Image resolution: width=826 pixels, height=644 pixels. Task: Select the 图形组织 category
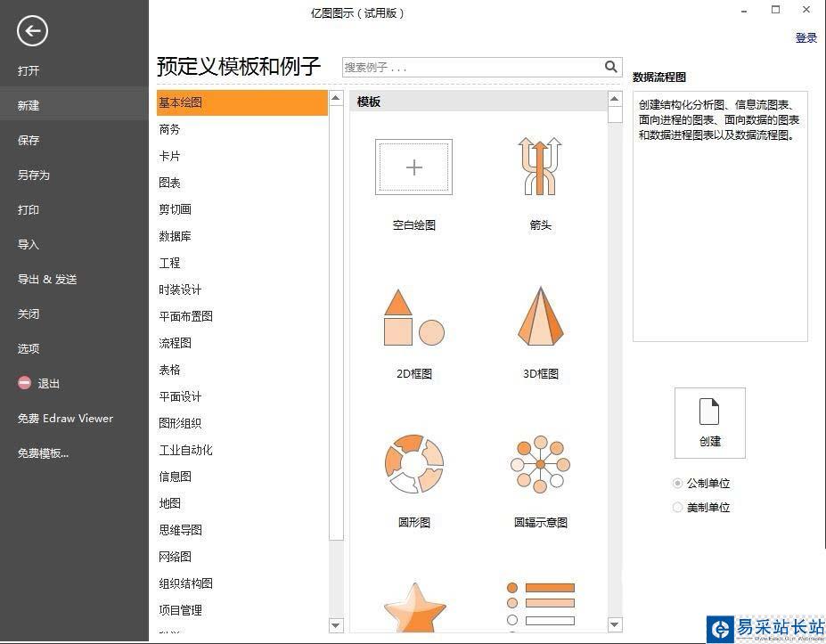(180, 423)
